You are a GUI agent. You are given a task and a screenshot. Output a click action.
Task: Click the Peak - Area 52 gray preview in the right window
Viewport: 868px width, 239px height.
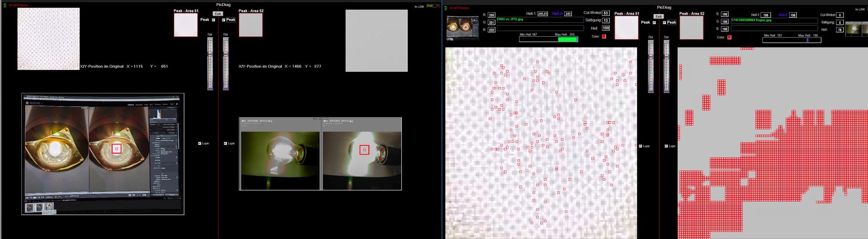pyautogui.click(x=691, y=28)
